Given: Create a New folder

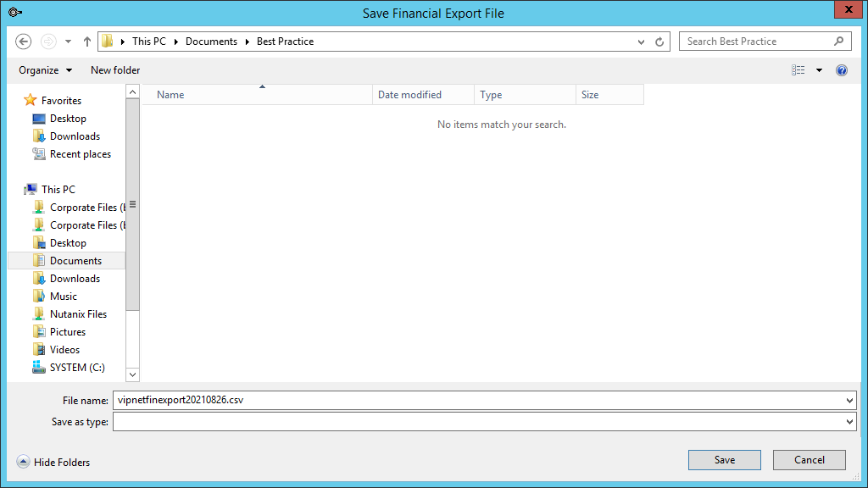Looking at the screenshot, I should point(115,70).
